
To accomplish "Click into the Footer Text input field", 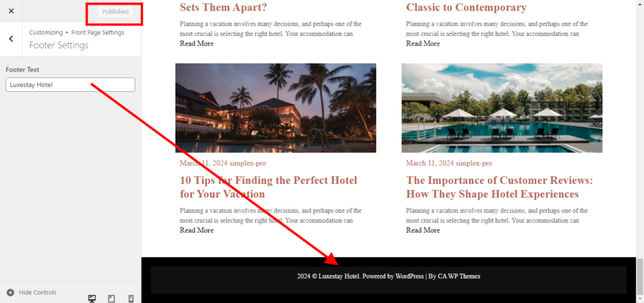I will pyautogui.click(x=70, y=84).
